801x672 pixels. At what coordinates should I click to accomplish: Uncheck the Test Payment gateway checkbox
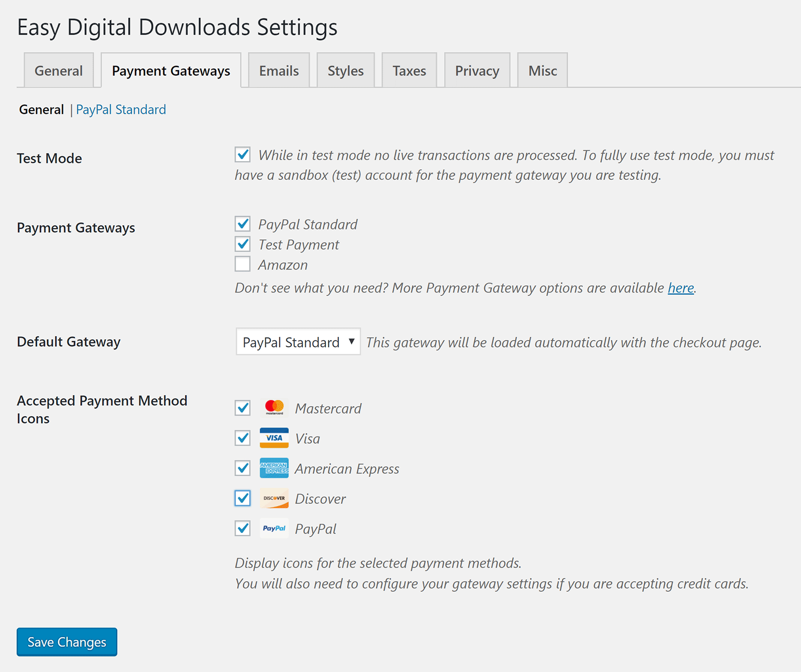point(243,244)
